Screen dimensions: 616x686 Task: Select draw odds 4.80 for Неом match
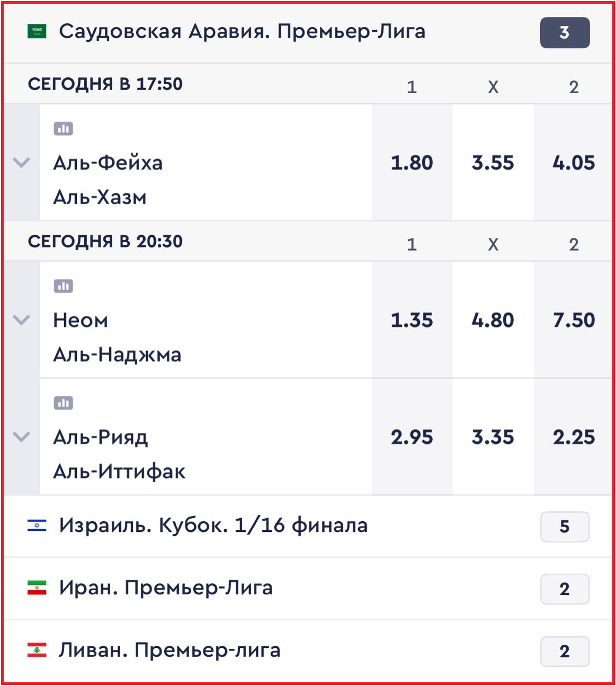click(493, 320)
